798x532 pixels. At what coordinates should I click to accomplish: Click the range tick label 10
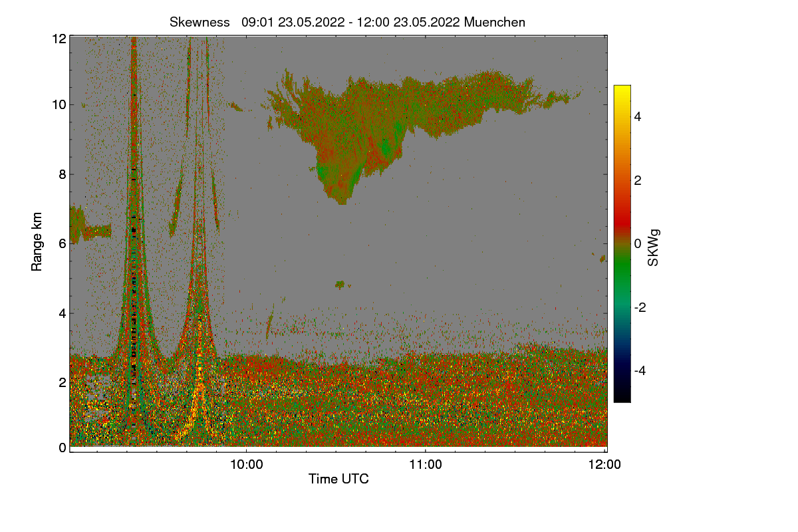[x=59, y=104]
